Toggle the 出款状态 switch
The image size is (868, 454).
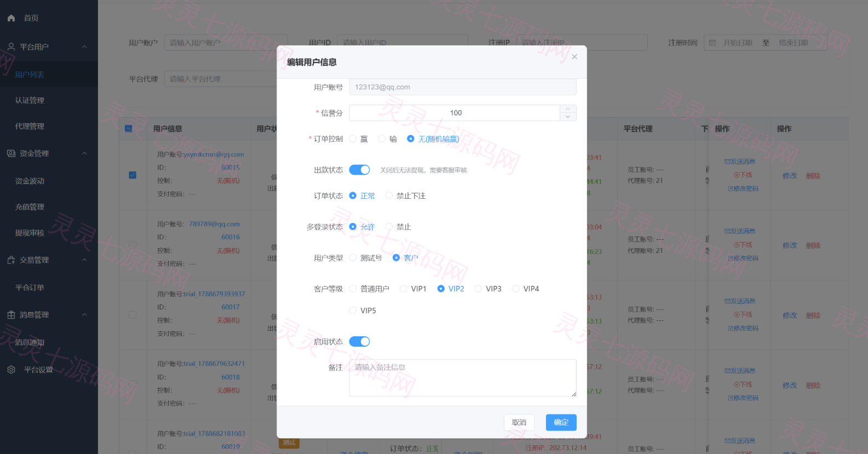(360, 170)
